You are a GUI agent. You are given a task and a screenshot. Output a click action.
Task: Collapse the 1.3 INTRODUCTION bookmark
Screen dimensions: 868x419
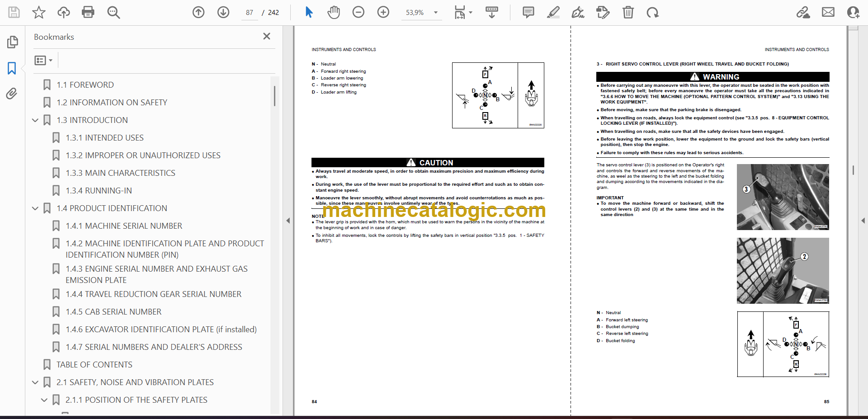coord(35,120)
